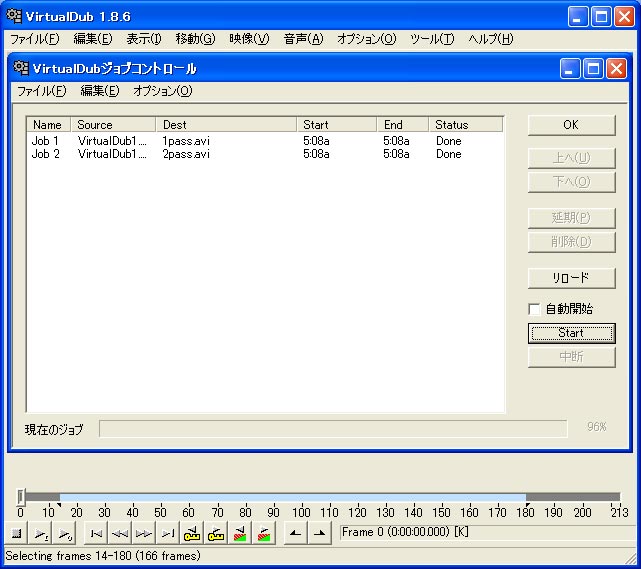This screenshot has width=641, height=569.
Task: Jump to the first frame
Action: coord(96,533)
